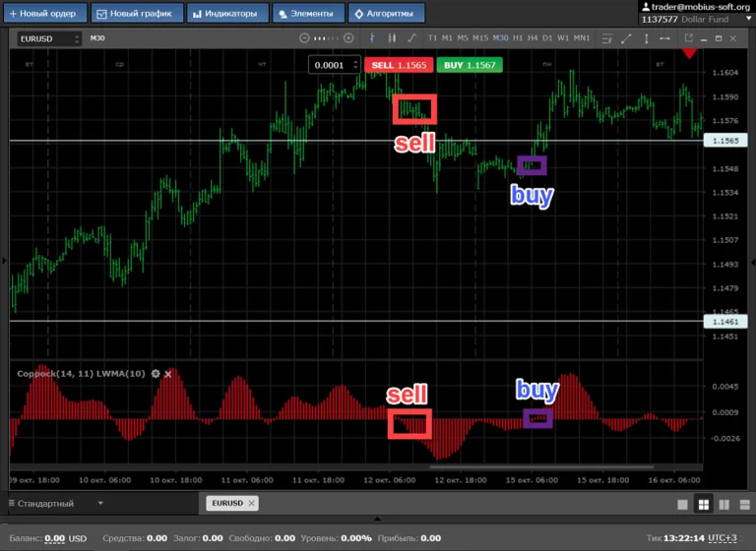Select M30 timeframe
The width and height of the screenshot is (756, 551).
(500, 38)
